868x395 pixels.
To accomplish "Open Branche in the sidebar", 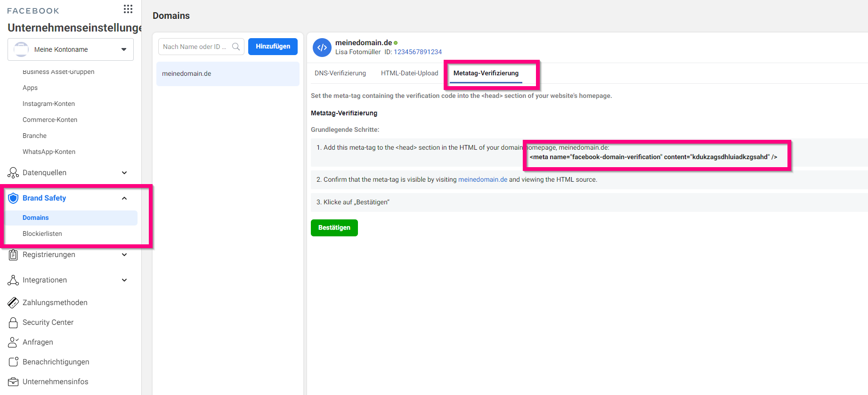I will 34,136.
